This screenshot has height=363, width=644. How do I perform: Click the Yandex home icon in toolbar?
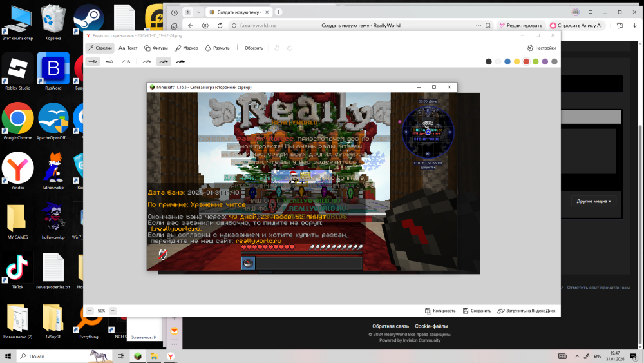(205, 26)
